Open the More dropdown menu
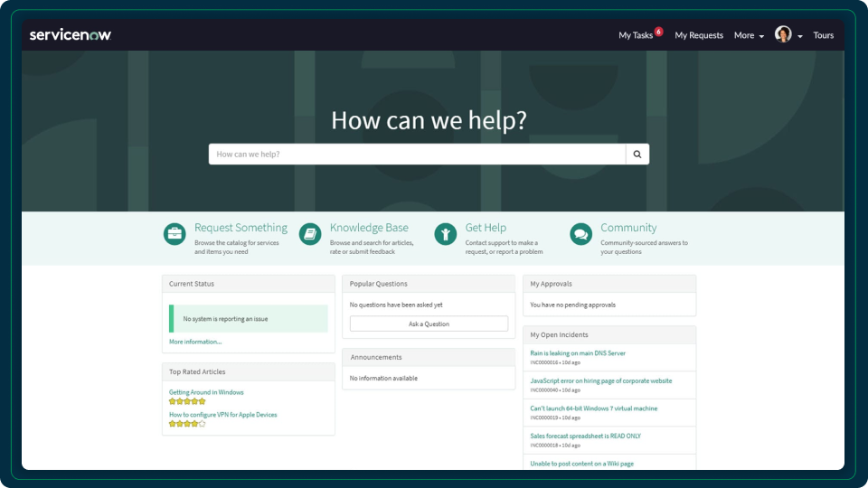Screen dimensions: 868x488 coord(749,35)
